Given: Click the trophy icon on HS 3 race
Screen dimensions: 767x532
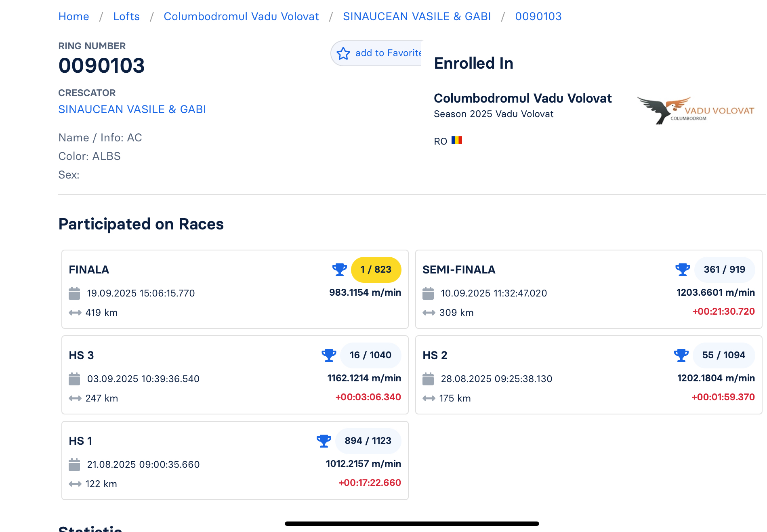Looking at the screenshot, I should click(329, 355).
